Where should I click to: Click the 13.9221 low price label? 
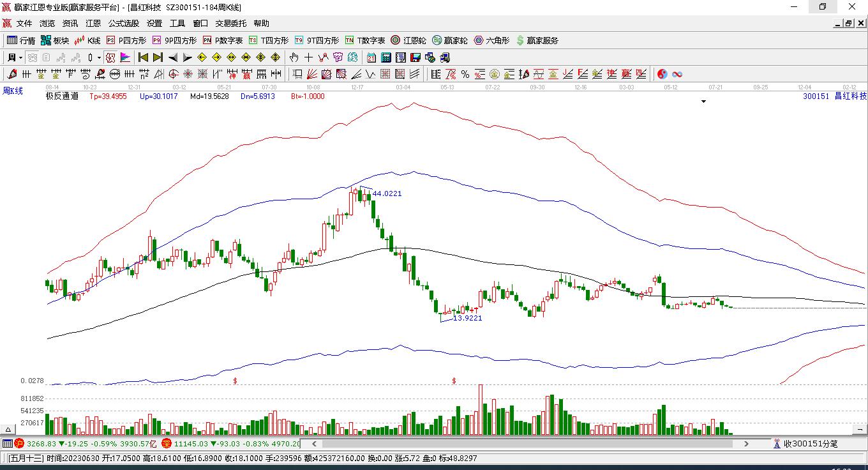pos(467,318)
